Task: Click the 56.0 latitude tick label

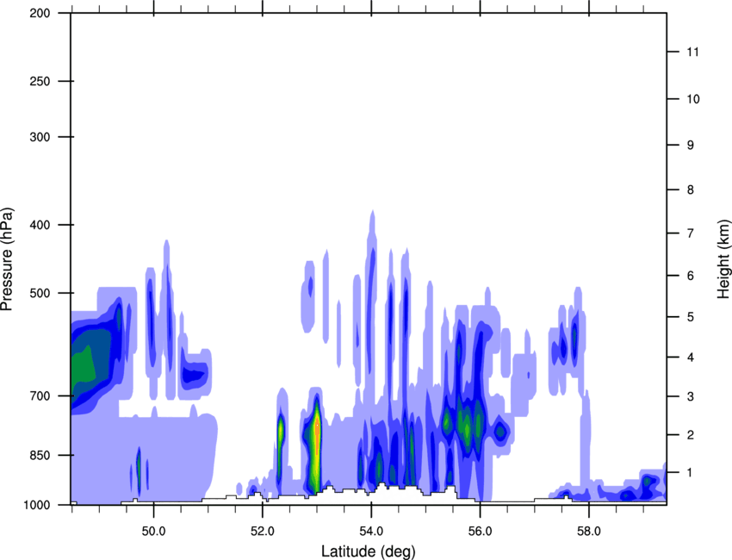Action: [x=480, y=532]
